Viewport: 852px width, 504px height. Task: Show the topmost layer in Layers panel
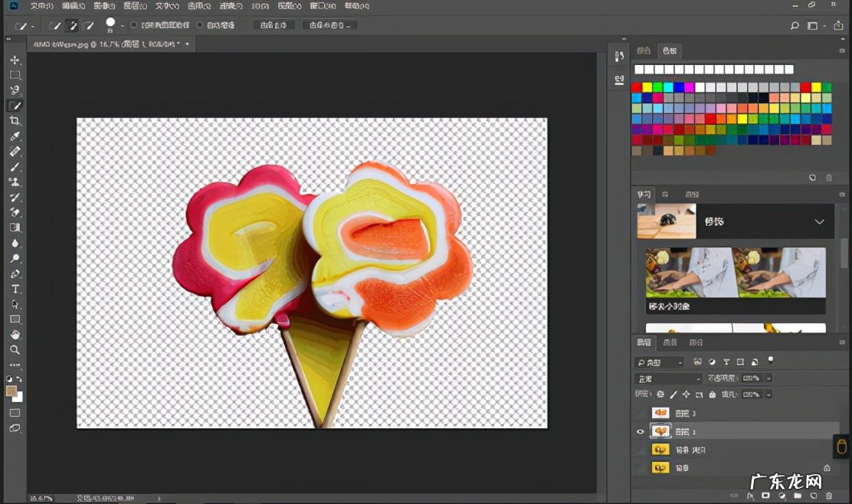tap(641, 414)
